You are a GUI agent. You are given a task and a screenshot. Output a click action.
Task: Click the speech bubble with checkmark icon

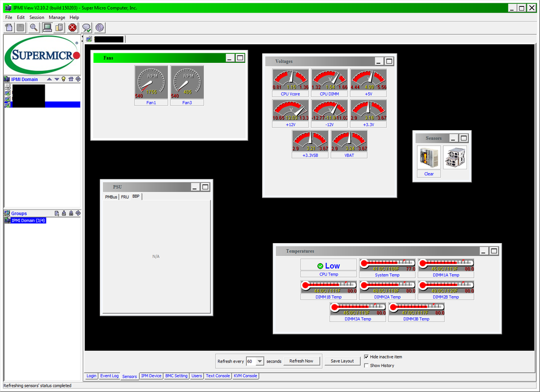(86, 27)
